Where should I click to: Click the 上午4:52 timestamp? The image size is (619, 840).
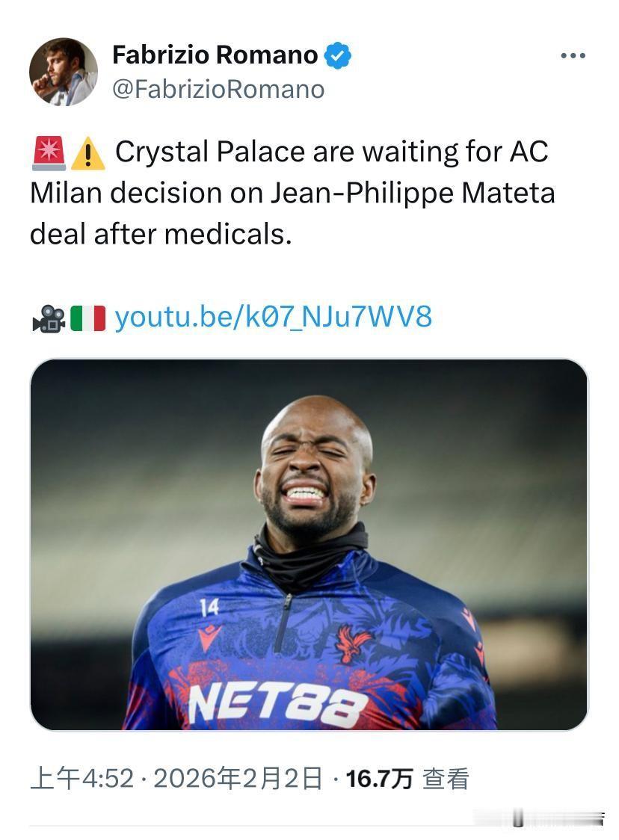(x=81, y=779)
